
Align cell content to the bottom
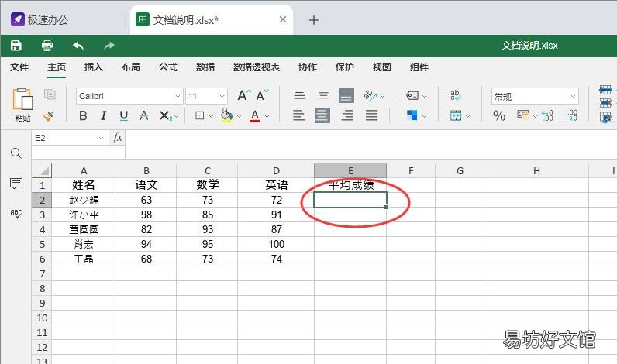tap(346, 95)
